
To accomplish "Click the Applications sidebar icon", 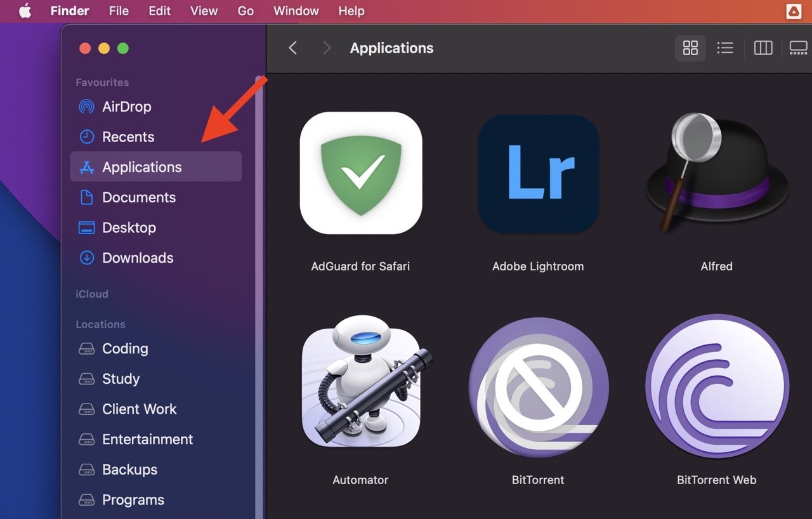I will (x=86, y=167).
